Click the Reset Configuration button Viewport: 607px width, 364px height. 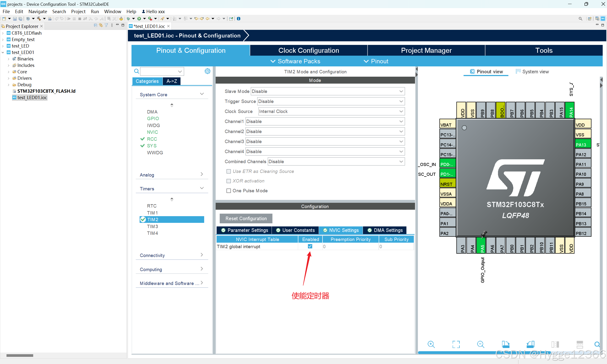coord(246,218)
